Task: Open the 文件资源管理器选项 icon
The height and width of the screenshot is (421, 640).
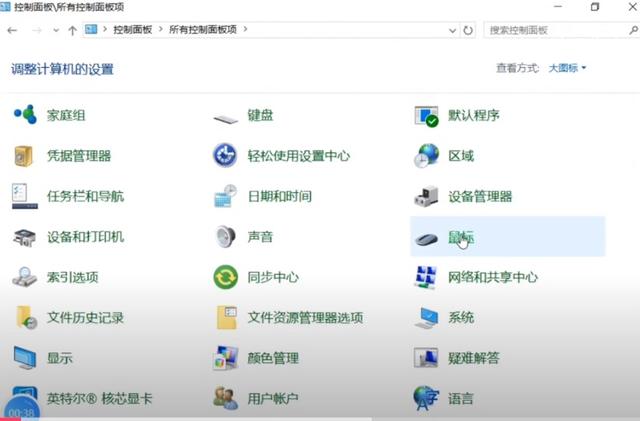Action: [x=227, y=317]
